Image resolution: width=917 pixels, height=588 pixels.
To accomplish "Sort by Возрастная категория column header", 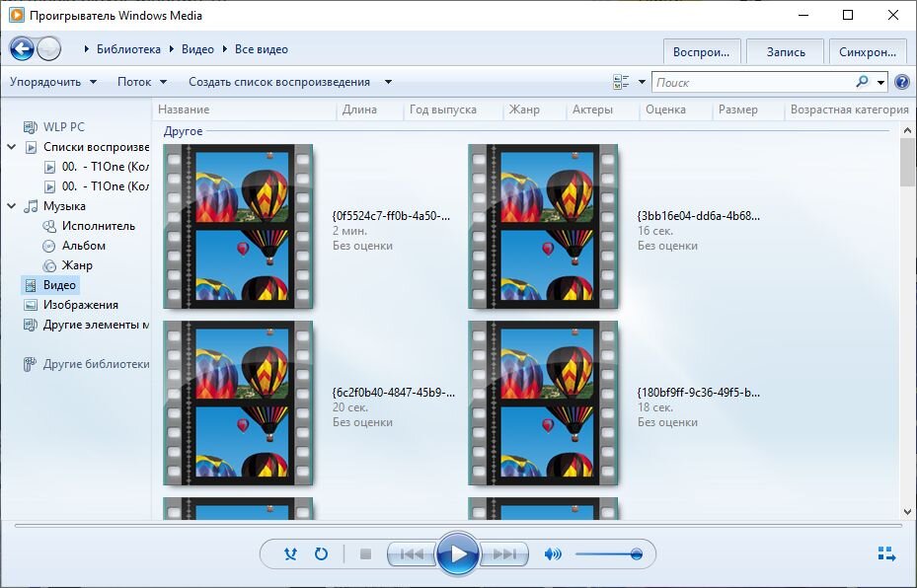I will tap(849, 110).
